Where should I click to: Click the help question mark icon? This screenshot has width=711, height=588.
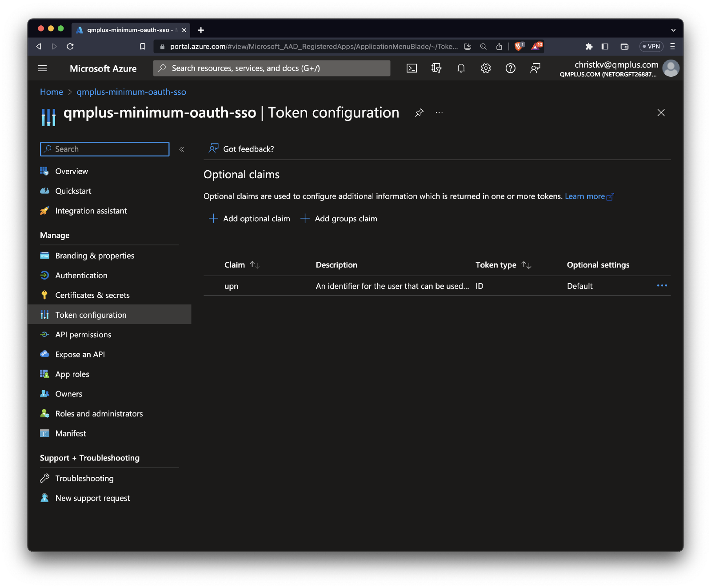511,68
